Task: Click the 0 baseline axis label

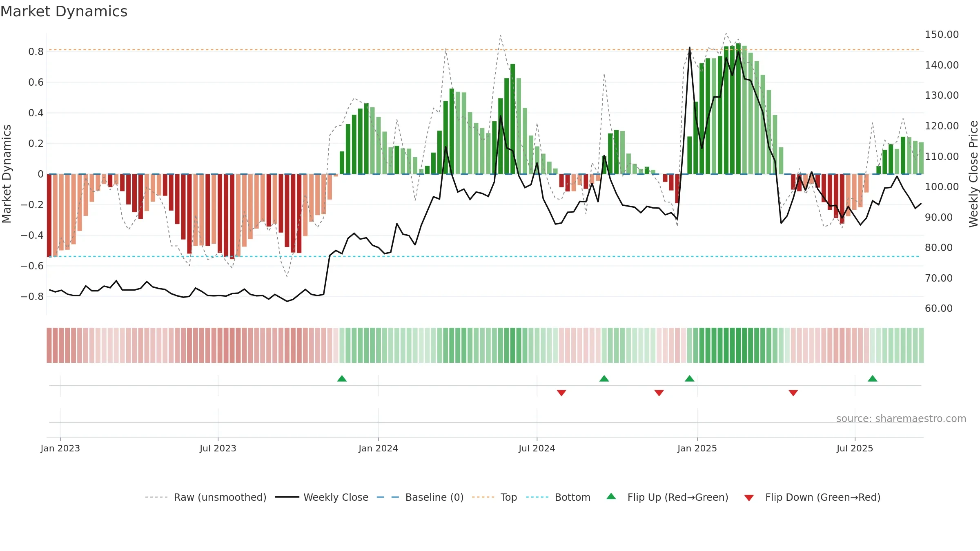Action: pos(40,174)
